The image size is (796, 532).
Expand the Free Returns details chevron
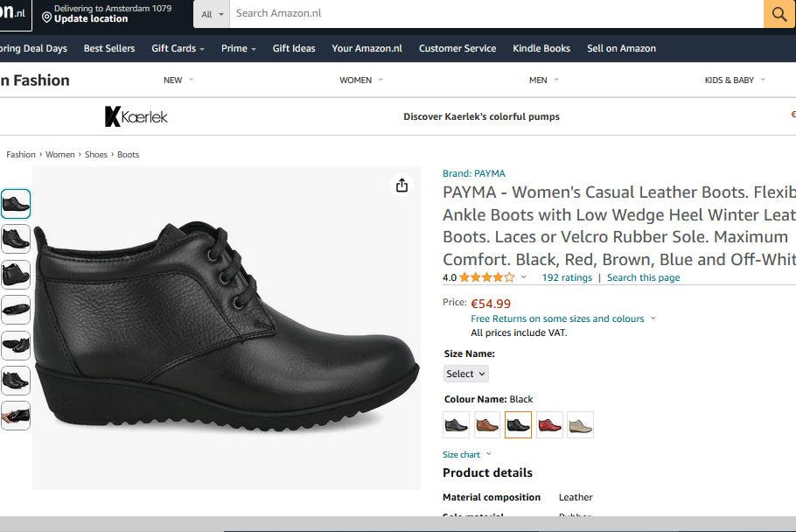[653, 319]
